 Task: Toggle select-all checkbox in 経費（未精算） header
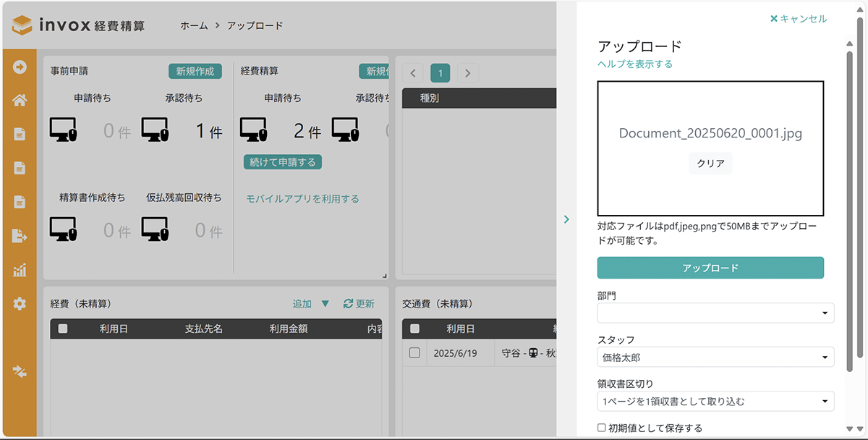point(63,329)
